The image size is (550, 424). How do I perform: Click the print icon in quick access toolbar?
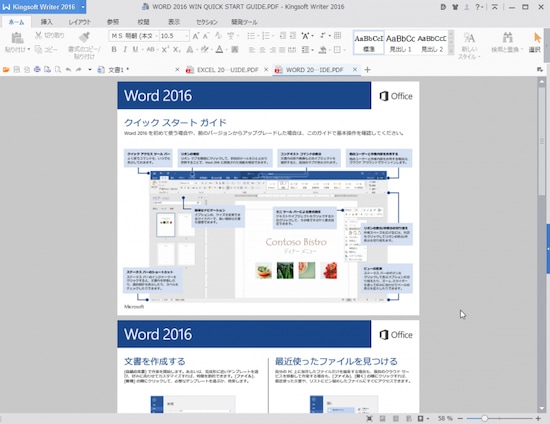[37, 70]
